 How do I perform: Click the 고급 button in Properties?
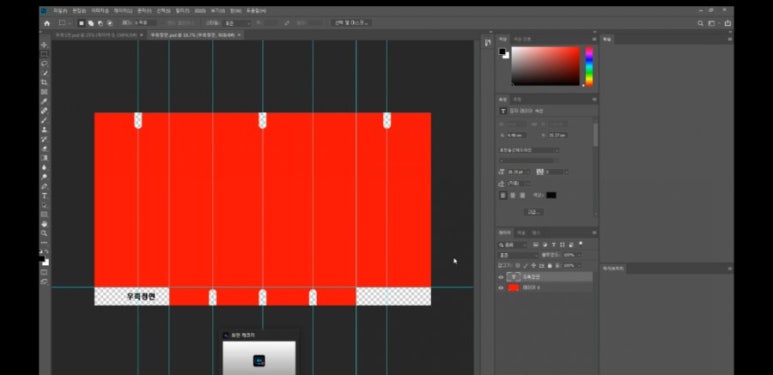pyautogui.click(x=533, y=212)
